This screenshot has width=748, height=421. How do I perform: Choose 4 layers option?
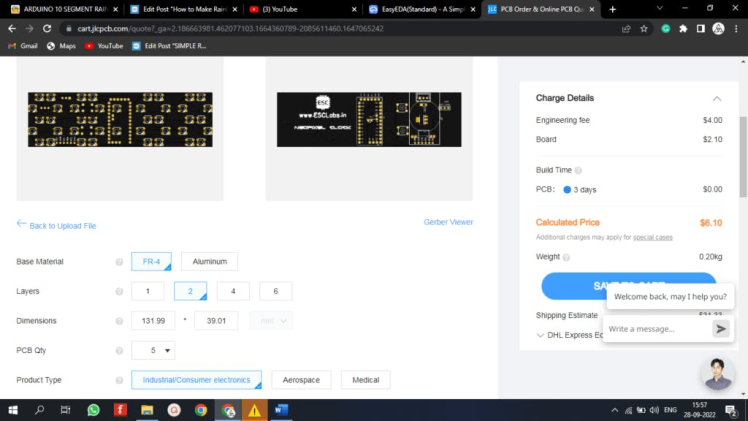click(233, 291)
